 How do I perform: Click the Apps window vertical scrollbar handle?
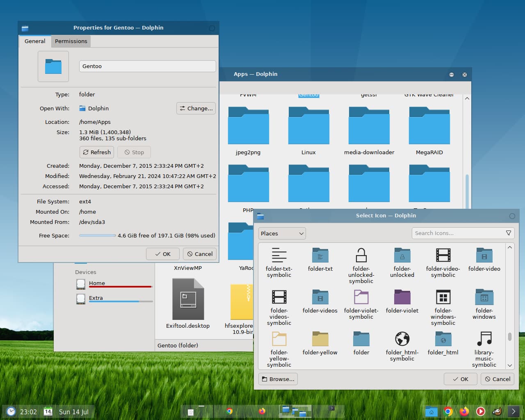467,192
